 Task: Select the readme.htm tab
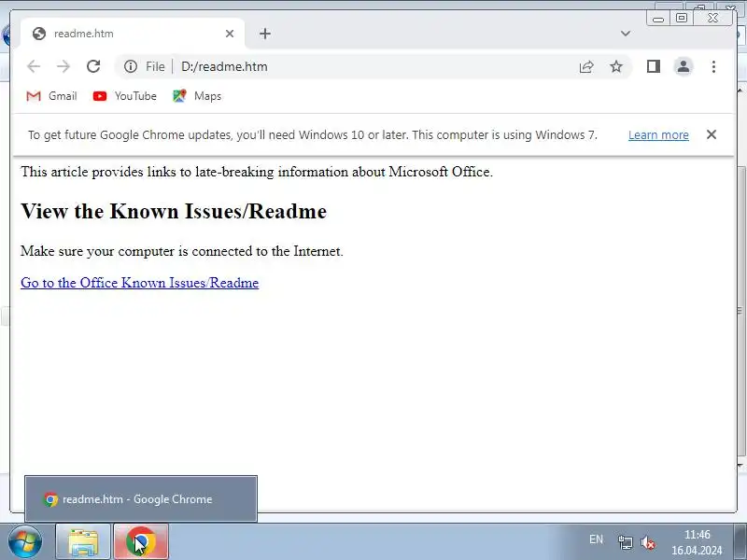click(x=133, y=34)
